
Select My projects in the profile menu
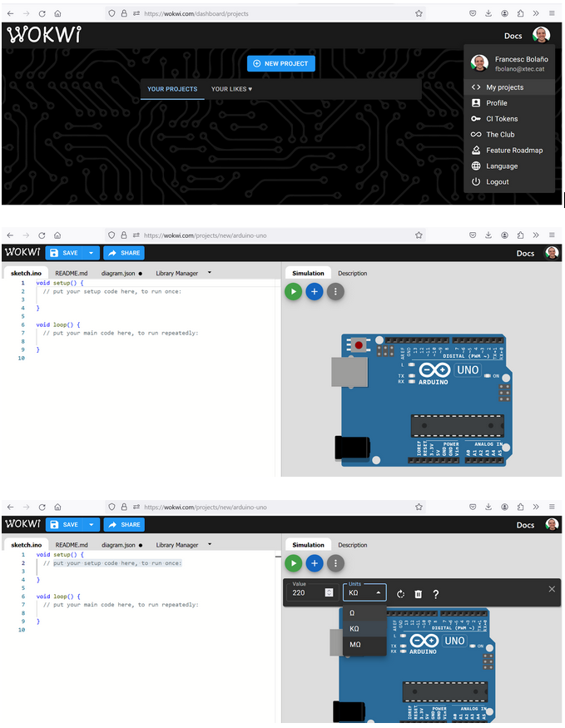[504, 87]
